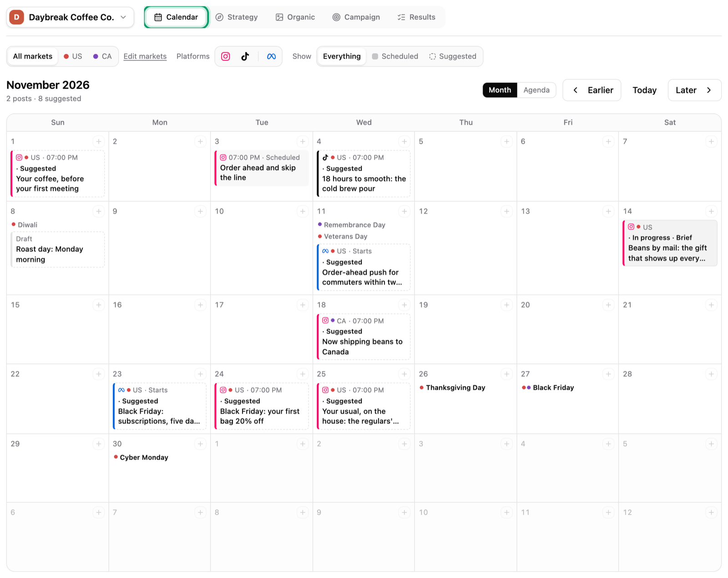The image size is (728, 578).
Task: Open the 'Beans by mail' brief card
Action: (x=670, y=243)
